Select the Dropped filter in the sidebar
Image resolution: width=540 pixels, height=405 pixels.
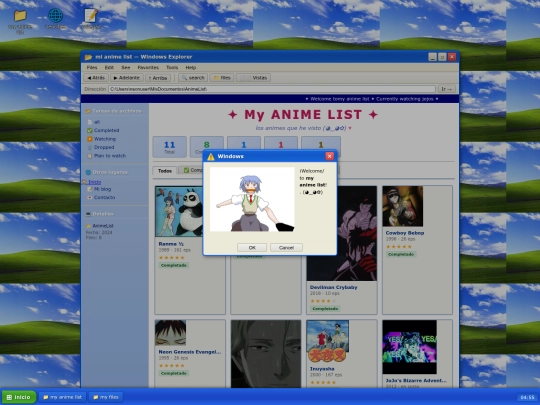[x=101, y=147]
